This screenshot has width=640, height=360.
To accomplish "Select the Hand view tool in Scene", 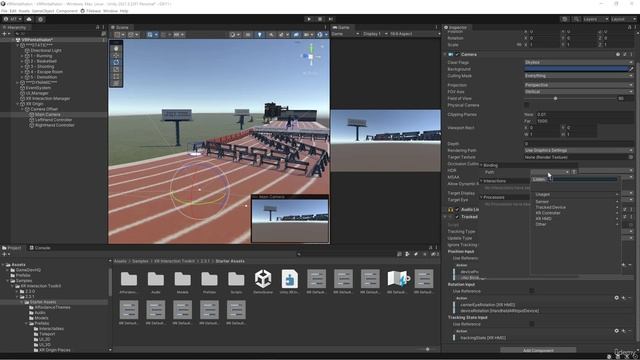I will click(x=116, y=48).
